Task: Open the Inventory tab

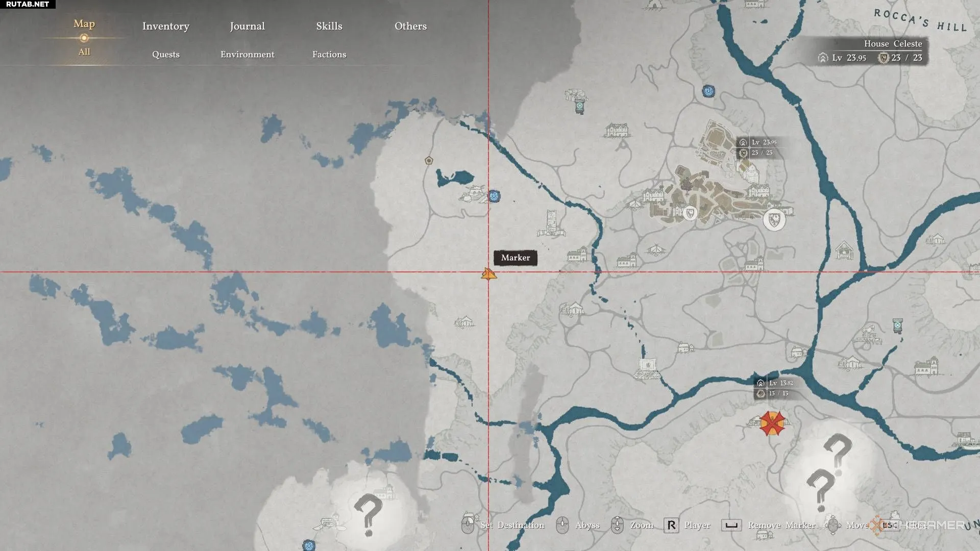Action: (165, 26)
